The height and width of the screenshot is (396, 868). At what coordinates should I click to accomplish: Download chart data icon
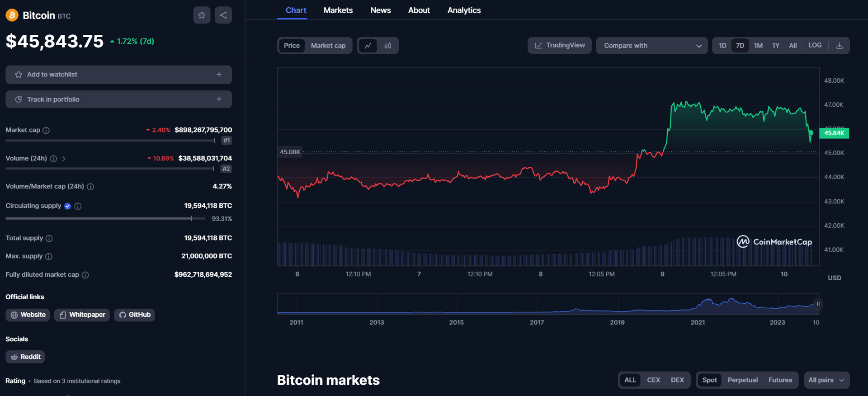[x=840, y=46]
